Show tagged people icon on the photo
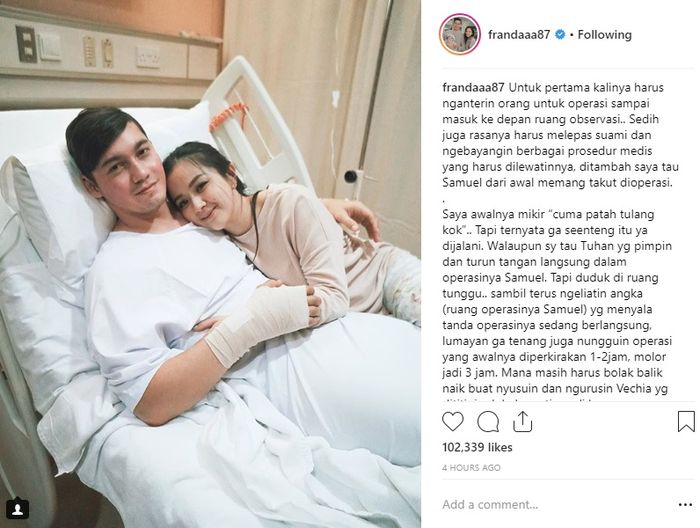The height and width of the screenshot is (528, 700). click(18, 509)
